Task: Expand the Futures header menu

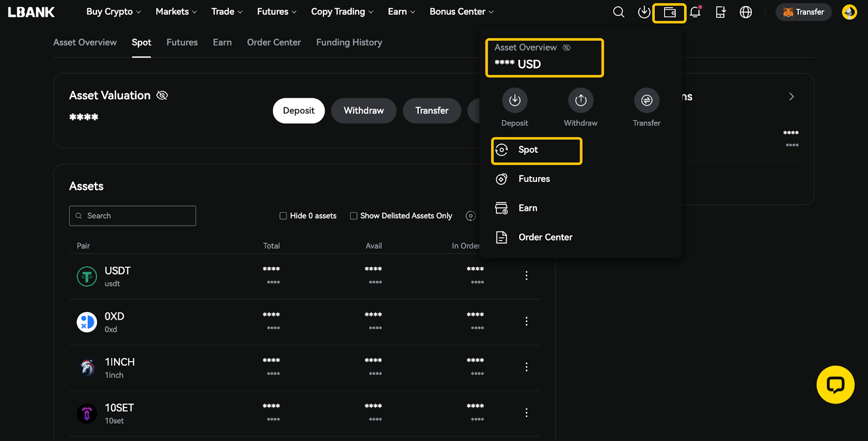Action: point(277,11)
